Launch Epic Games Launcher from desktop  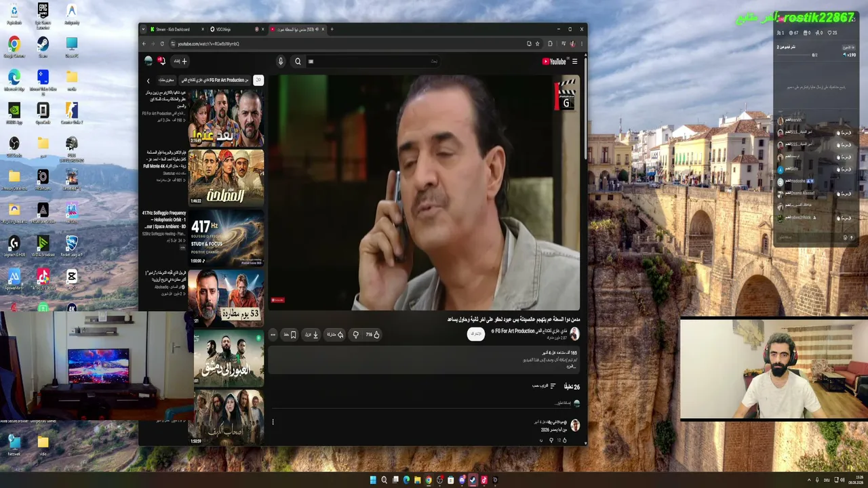[x=43, y=16]
